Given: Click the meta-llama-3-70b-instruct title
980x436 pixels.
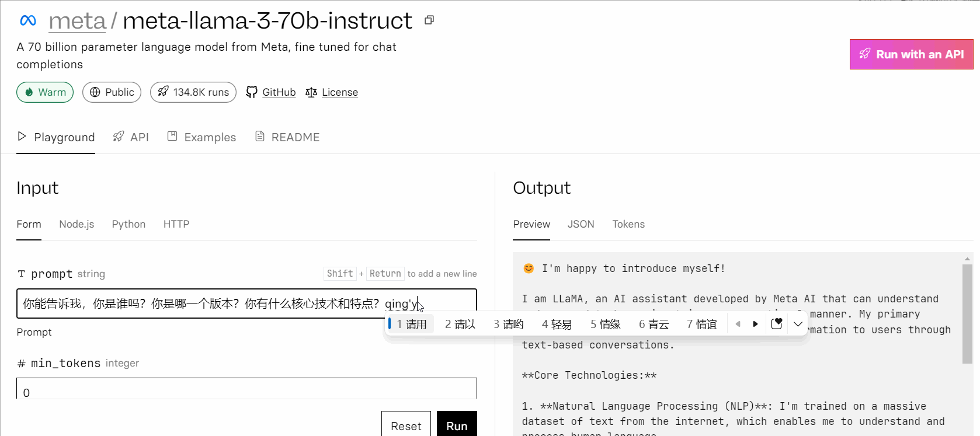Looking at the screenshot, I should click(x=267, y=21).
